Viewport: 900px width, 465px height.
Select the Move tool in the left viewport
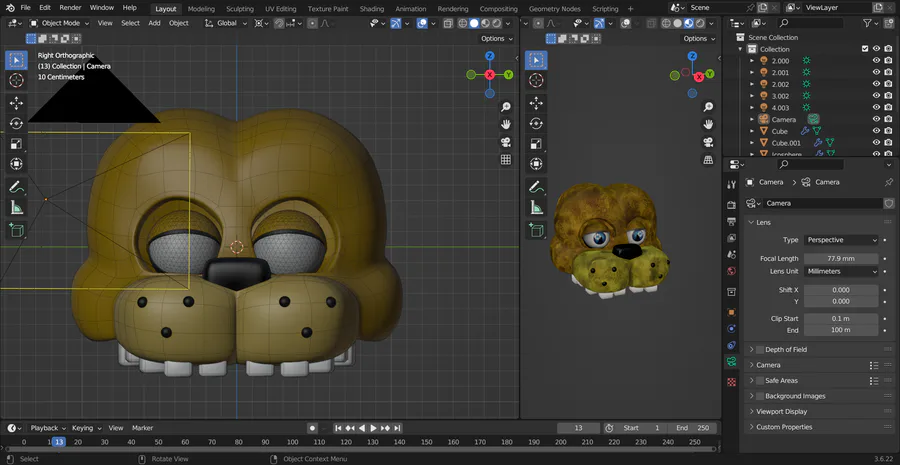(17, 102)
